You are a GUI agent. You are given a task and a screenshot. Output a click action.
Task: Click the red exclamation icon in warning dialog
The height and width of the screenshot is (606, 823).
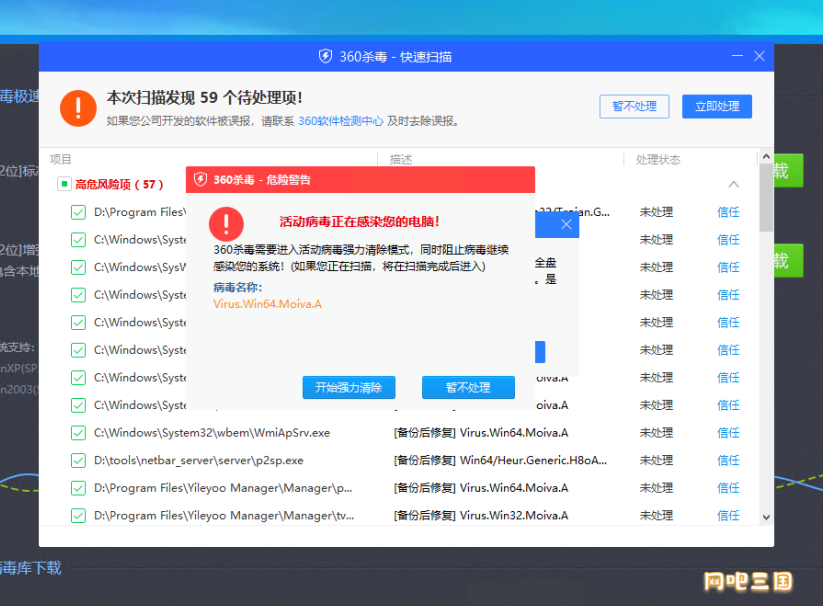click(x=226, y=224)
